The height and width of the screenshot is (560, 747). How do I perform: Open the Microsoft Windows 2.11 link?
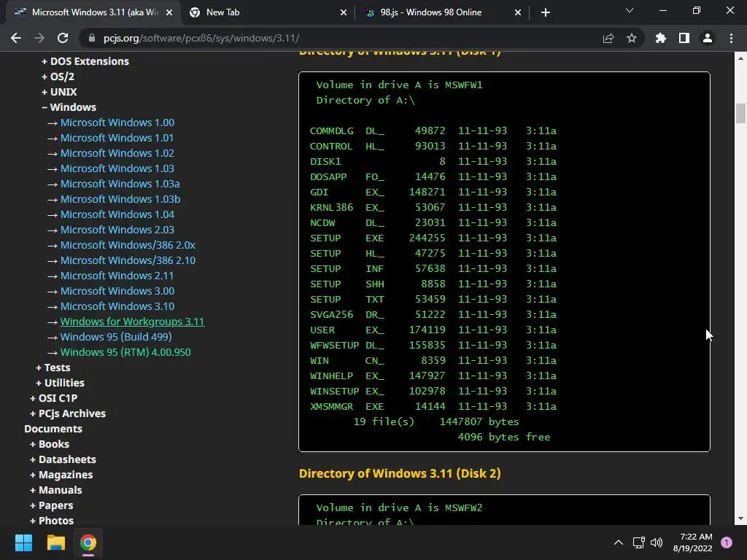(x=117, y=275)
